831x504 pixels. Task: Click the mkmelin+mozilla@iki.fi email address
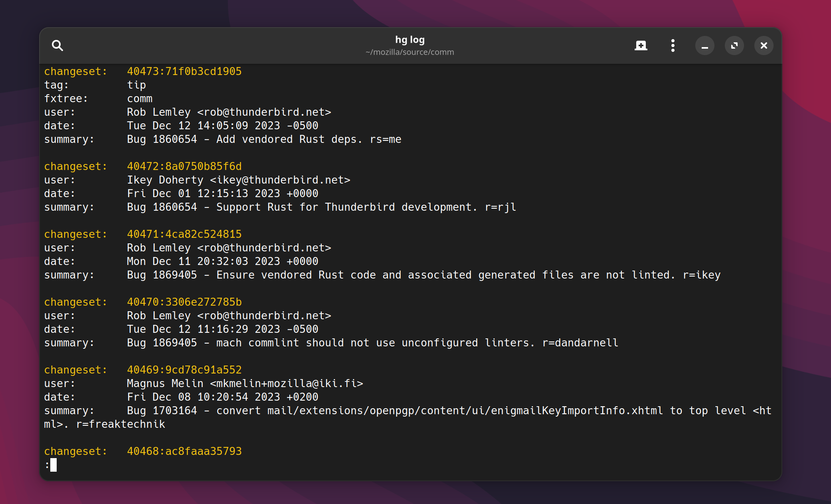[x=286, y=383]
